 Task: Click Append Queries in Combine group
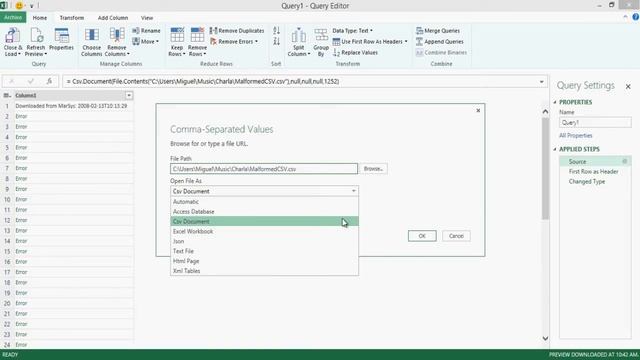(x=440, y=42)
